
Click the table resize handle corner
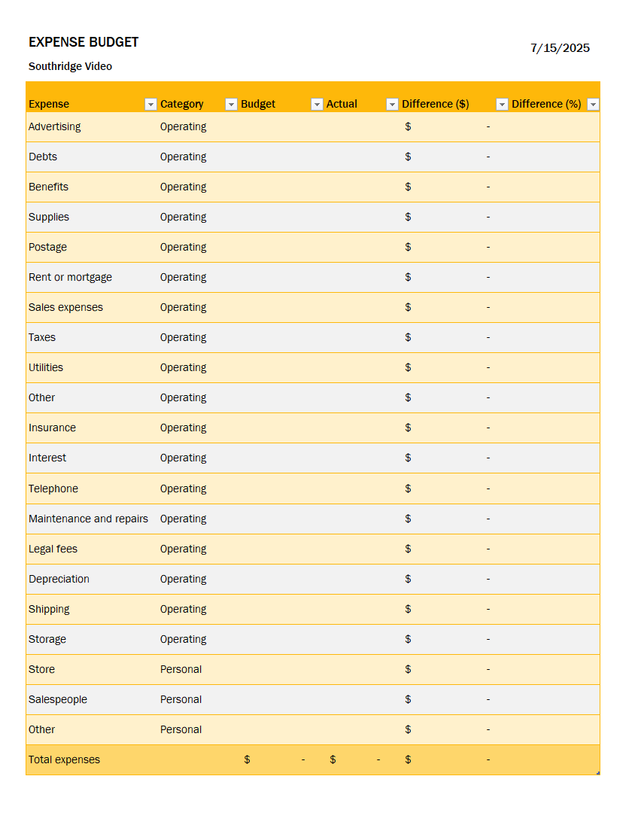pos(598,773)
